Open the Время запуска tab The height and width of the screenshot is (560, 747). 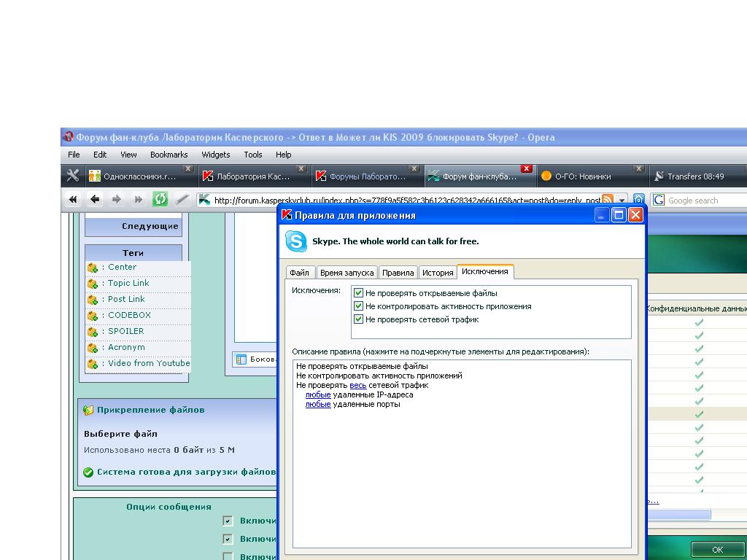point(347,273)
